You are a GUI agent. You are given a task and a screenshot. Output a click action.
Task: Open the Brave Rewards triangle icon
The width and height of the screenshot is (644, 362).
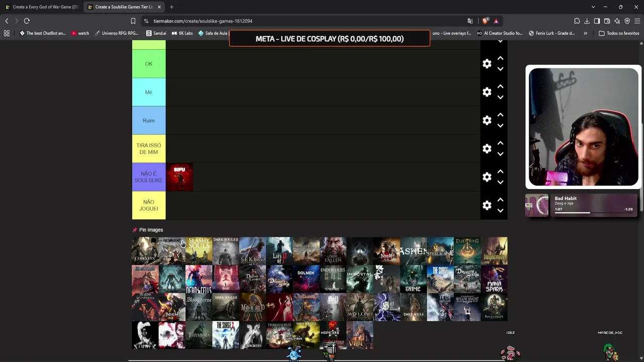click(496, 21)
